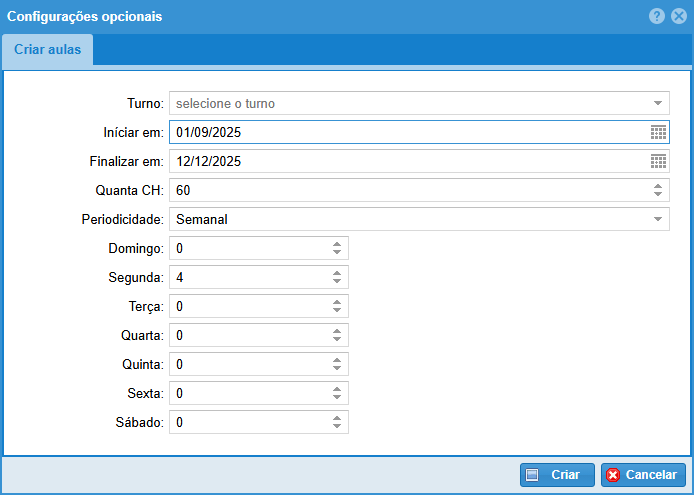Expand the Turno dropdown list
The width and height of the screenshot is (694, 495).
click(x=658, y=103)
